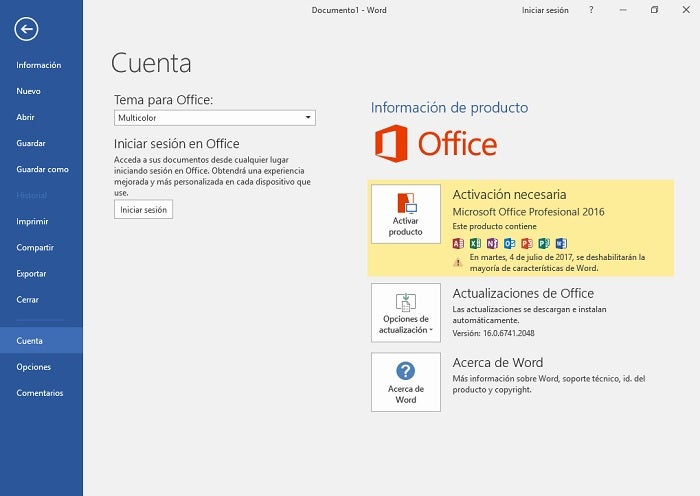Viewport: 700px width, 496px height.
Task: Click the Acerca de Word button
Action: coord(406,382)
